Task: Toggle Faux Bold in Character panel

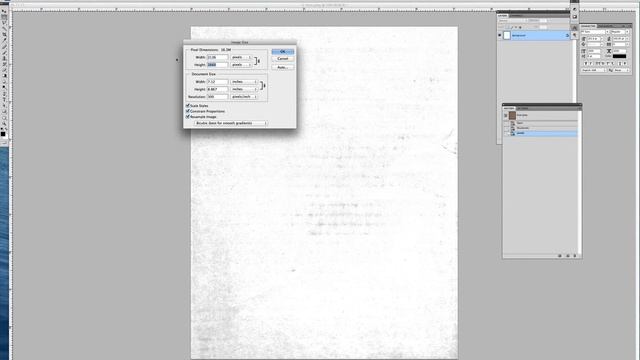Action: coord(586,64)
